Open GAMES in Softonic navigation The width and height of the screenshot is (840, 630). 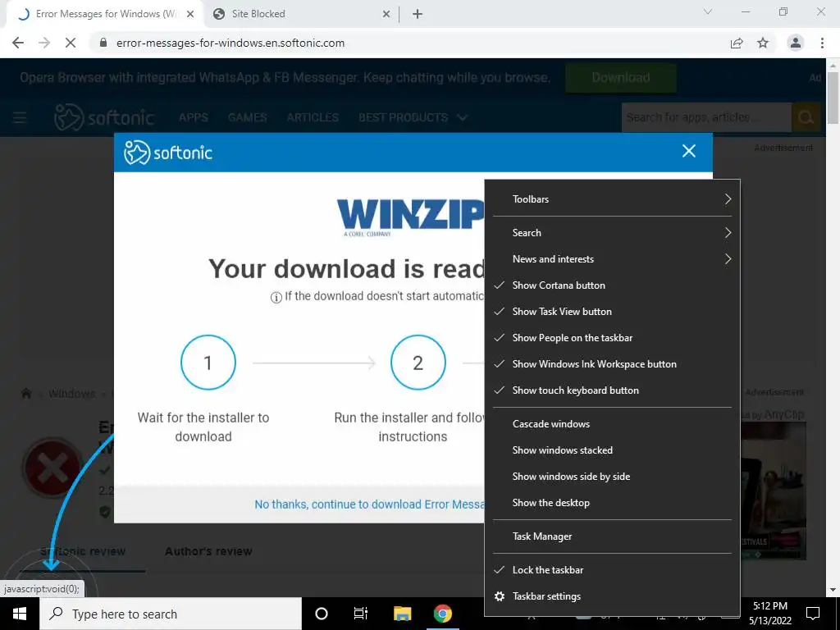coord(247,117)
